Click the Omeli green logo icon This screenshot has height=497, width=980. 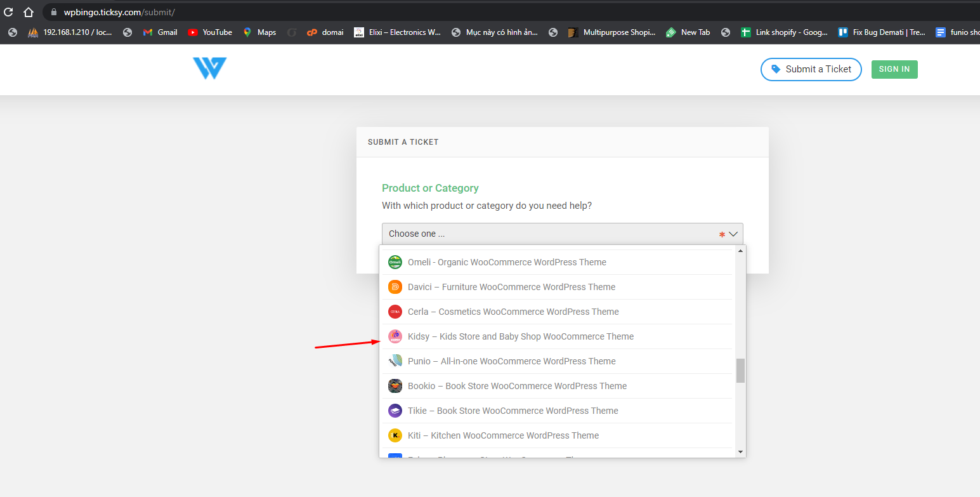(395, 262)
